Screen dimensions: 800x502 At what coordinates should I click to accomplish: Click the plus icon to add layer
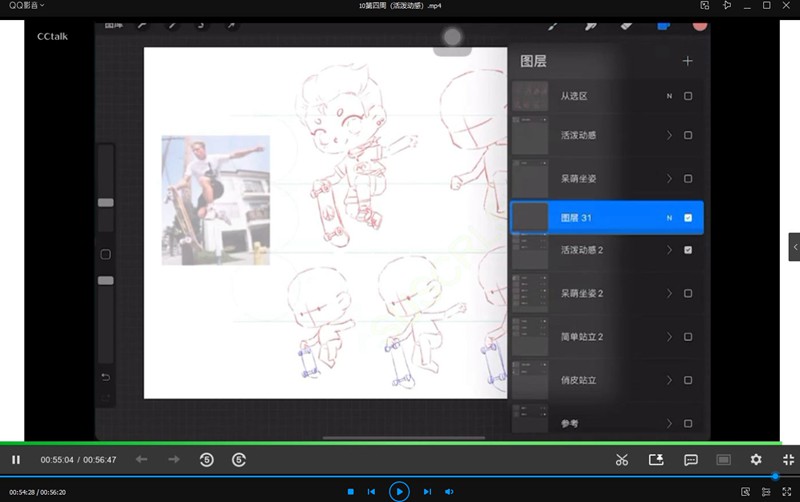[687, 61]
